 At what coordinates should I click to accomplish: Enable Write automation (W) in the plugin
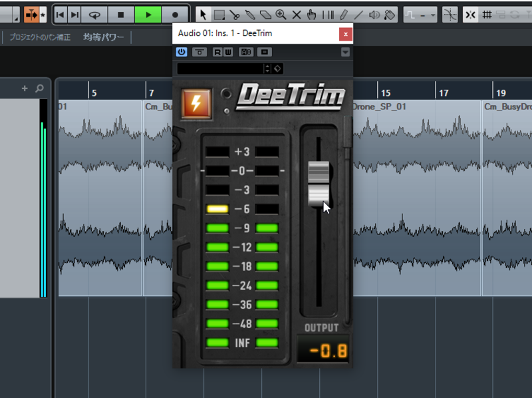tap(228, 52)
